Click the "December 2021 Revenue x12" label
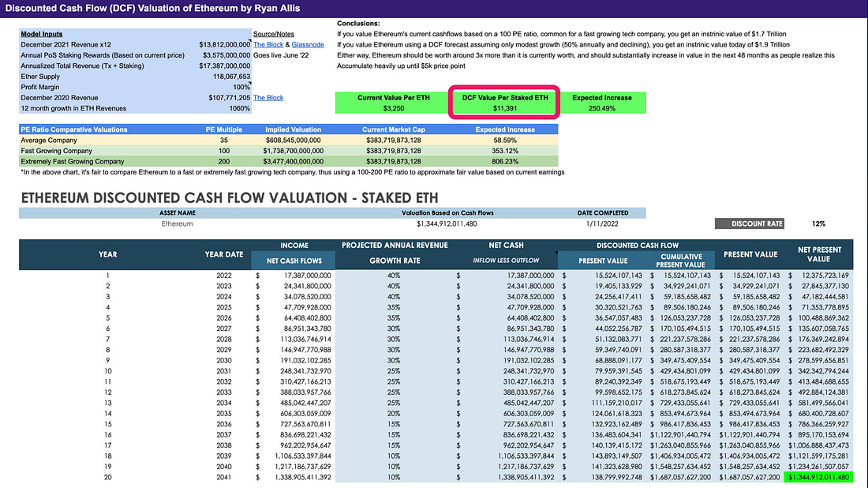The image size is (868, 488). pyautogui.click(x=65, y=45)
